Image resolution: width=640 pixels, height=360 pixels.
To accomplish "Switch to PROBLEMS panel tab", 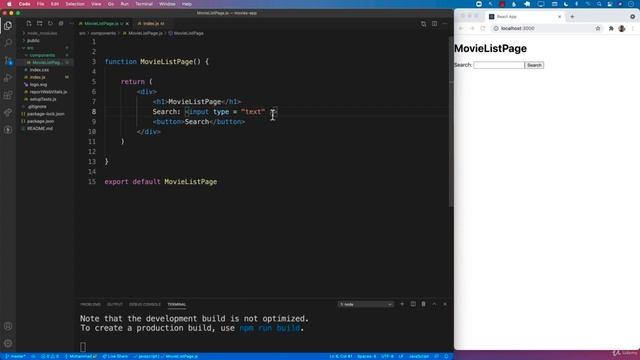I will [91, 304].
